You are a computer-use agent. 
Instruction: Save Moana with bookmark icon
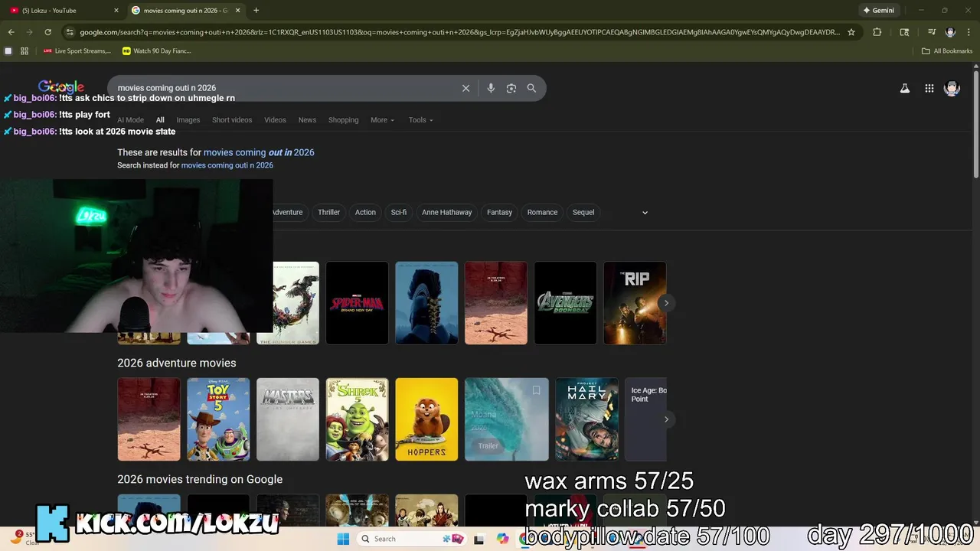point(536,390)
